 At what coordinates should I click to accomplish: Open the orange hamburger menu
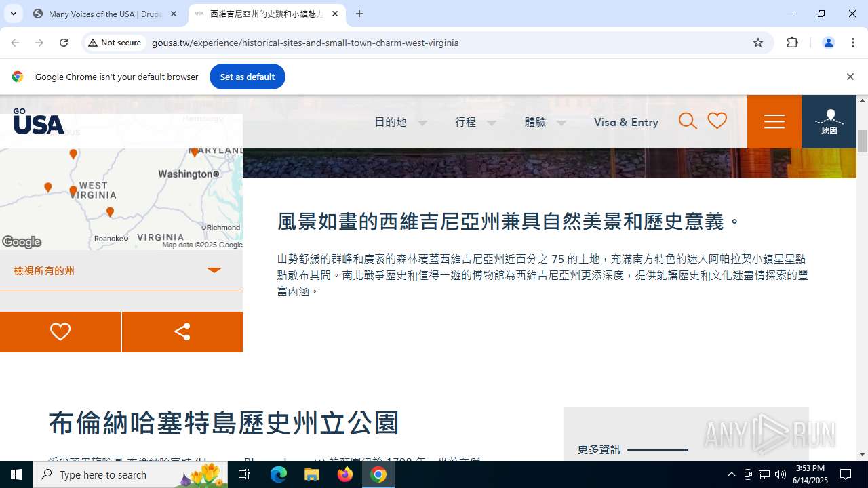click(774, 121)
